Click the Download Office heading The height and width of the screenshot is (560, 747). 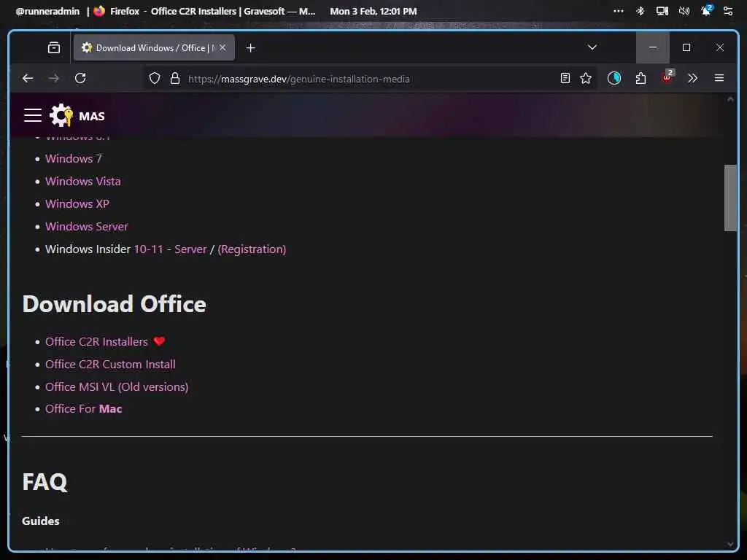(115, 304)
